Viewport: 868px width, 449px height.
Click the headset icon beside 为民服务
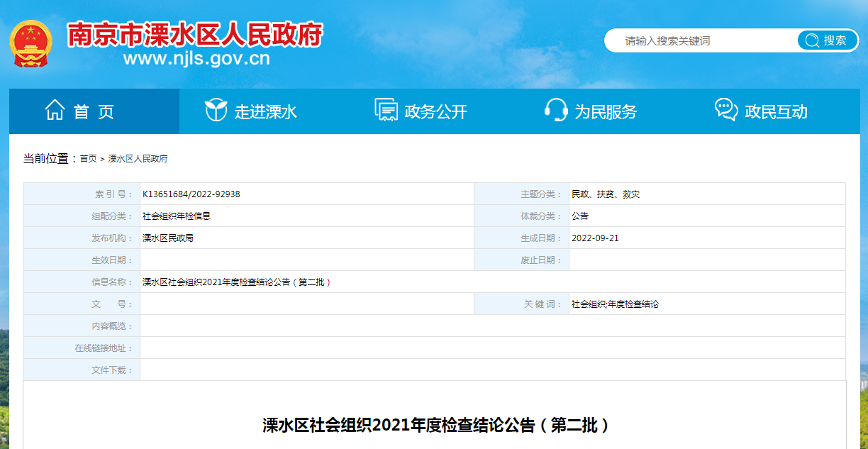pos(555,111)
